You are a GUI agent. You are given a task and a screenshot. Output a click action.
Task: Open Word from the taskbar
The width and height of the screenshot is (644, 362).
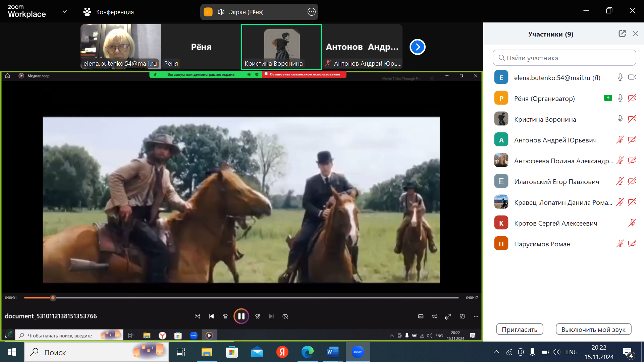click(332, 352)
